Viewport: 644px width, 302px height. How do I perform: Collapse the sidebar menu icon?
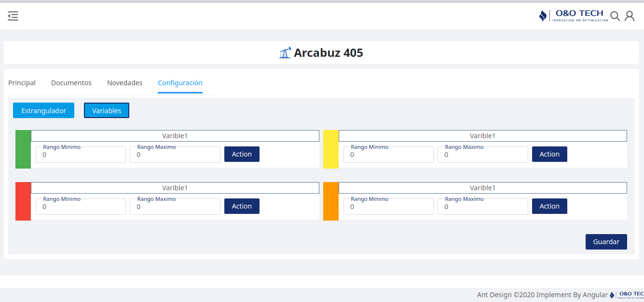(x=13, y=16)
